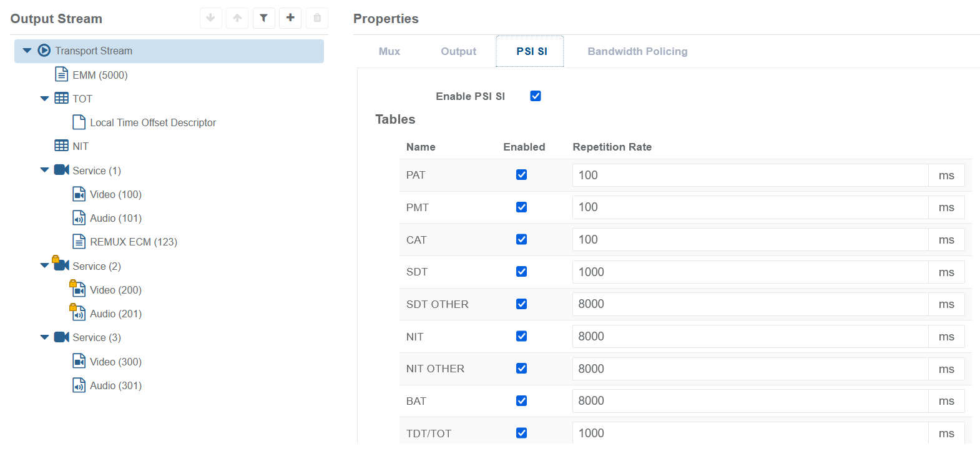Click the move up arrow toolbar icon
Viewport: 980px width, 456px height.
[x=237, y=18]
